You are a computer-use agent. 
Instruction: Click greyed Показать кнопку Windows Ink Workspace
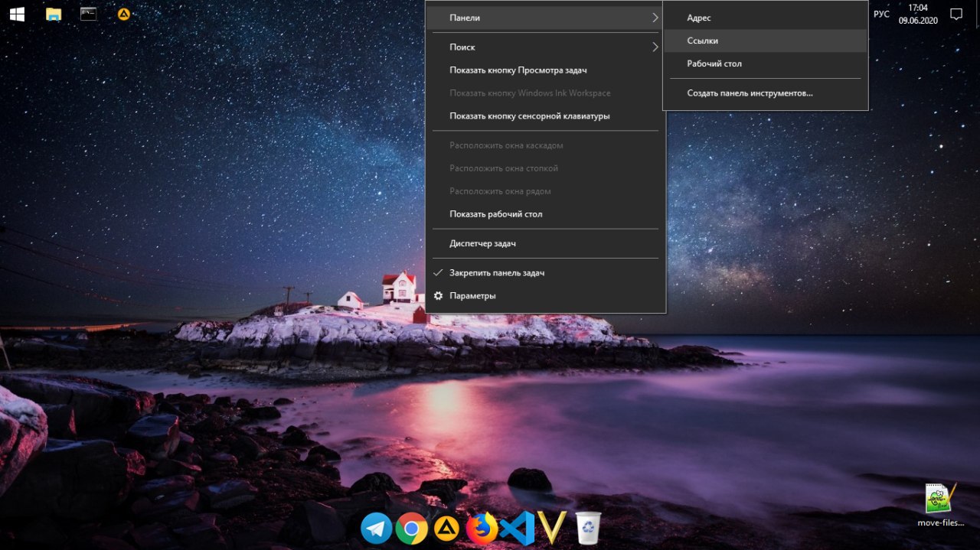(545, 93)
